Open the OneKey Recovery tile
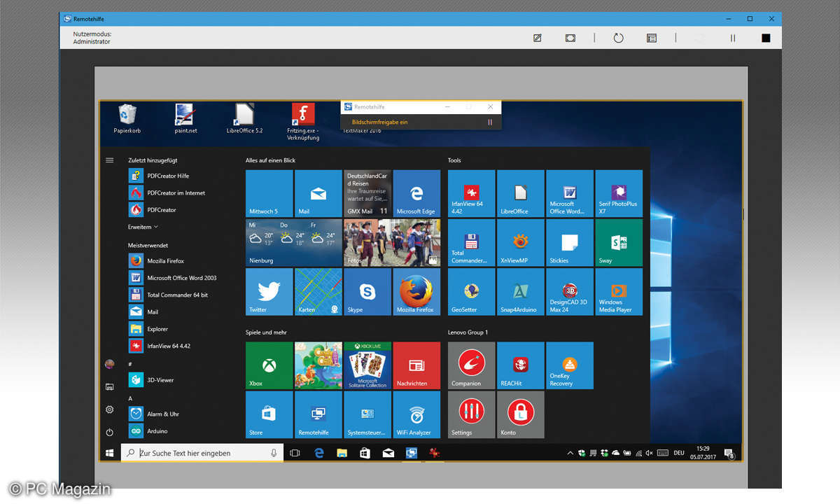This screenshot has height=504, width=840. (570, 365)
